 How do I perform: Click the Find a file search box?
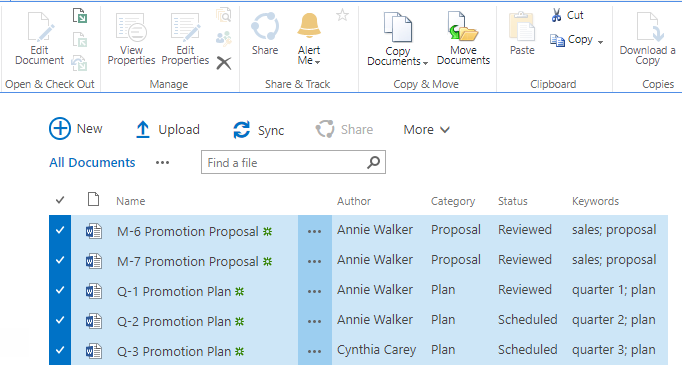(x=293, y=162)
